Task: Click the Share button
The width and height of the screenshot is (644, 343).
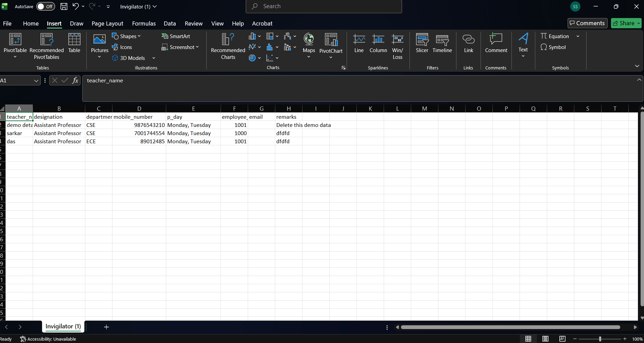Action: point(626,23)
